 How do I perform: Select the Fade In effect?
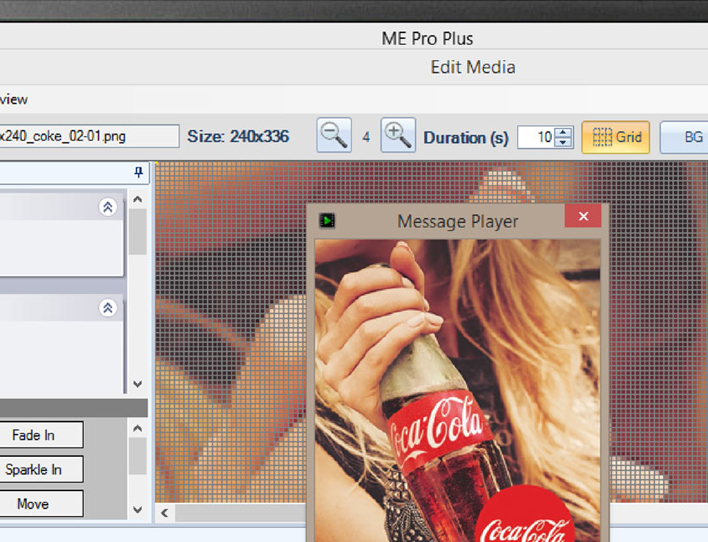pyautogui.click(x=41, y=435)
